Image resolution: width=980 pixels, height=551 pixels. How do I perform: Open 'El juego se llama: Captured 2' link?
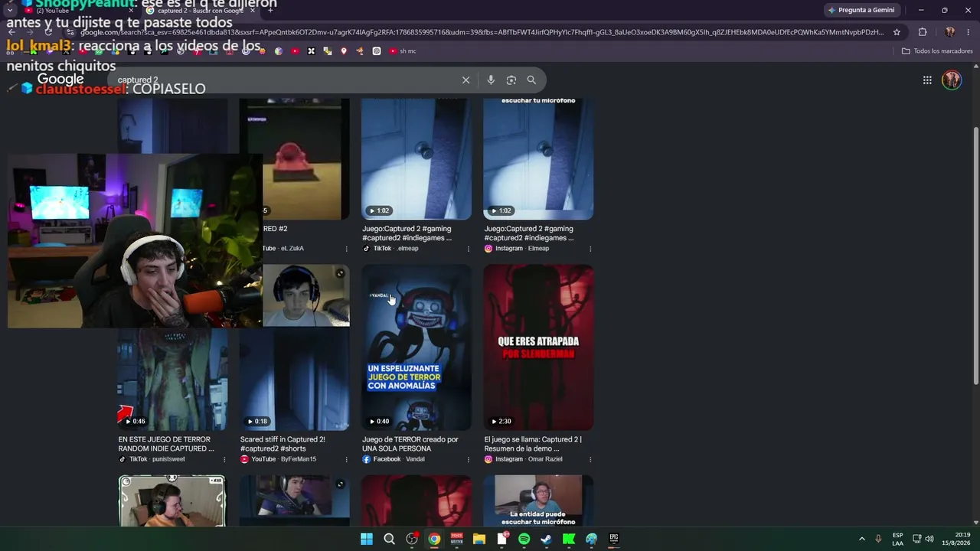coord(533,444)
